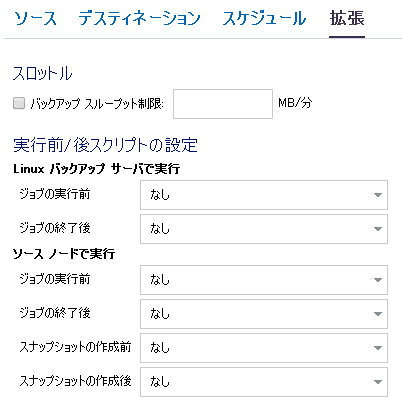Expand スナップショットの作成後 using its arrow icon
402x407 pixels.
coord(378,382)
